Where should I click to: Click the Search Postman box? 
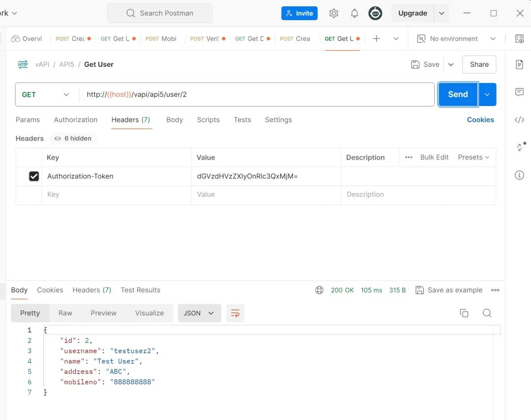(x=160, y=13)
